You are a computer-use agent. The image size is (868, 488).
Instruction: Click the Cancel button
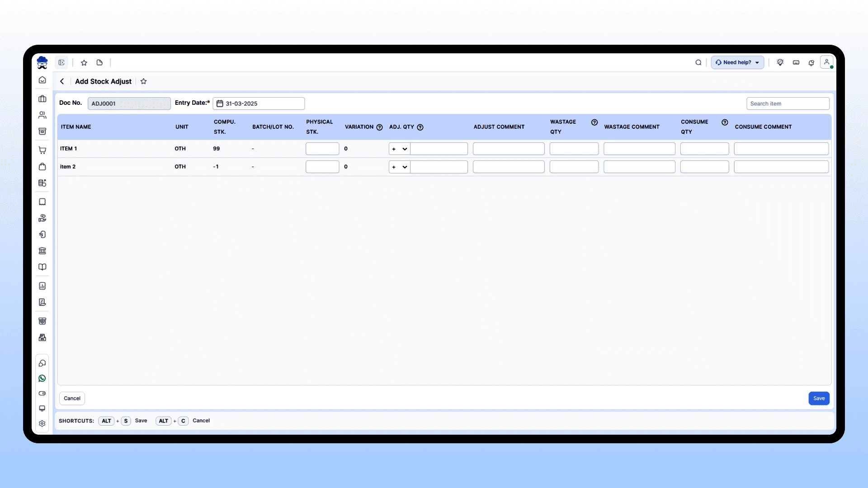coord(72,399)
